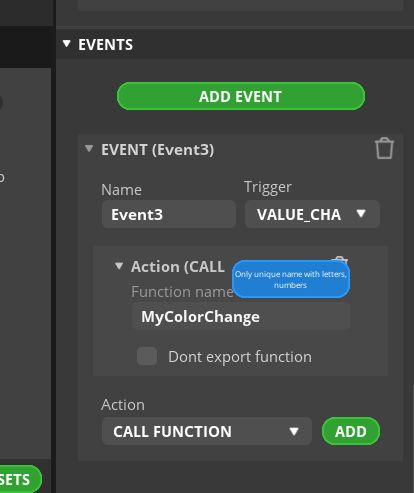Click the green ADD EVENT button
Viewport: 414px width, 493px height.
pos(241,96)
